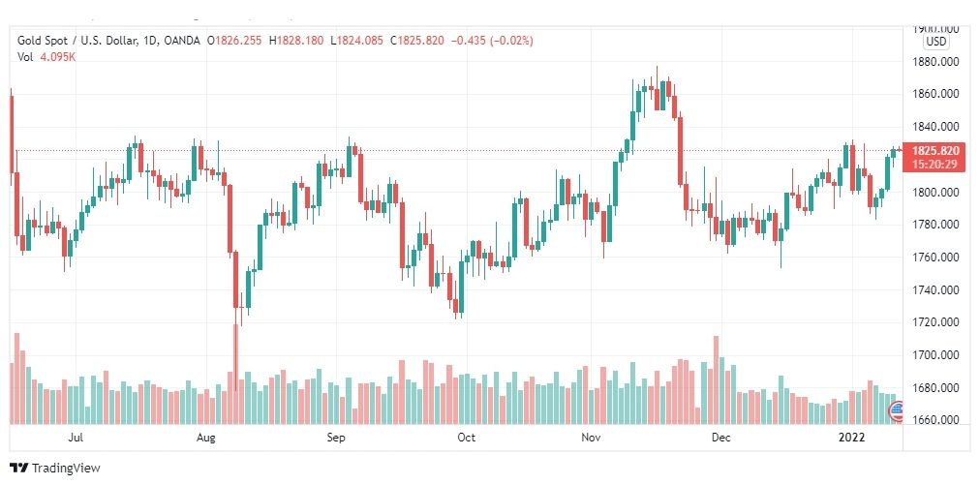Click the red 1825.820 current price label
The width and height of the screenshot is (980, 485).
[x=935, y=151]
